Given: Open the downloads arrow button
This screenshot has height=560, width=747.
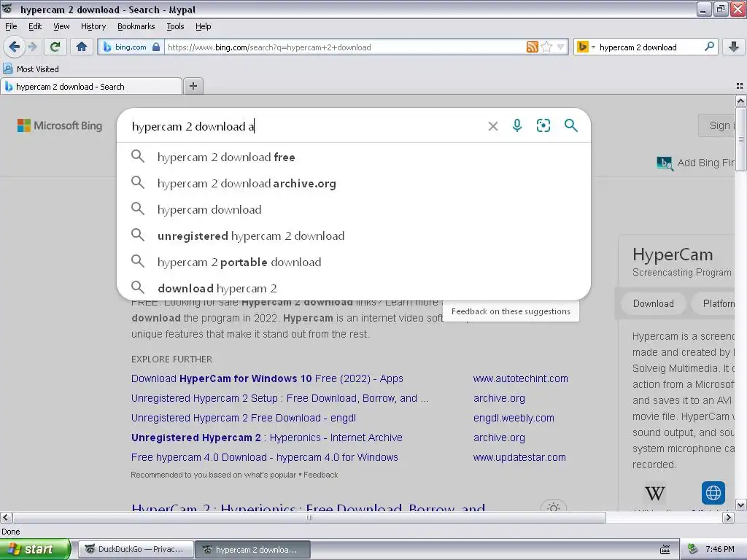Looking at the screenshot, I should [734, 47].
